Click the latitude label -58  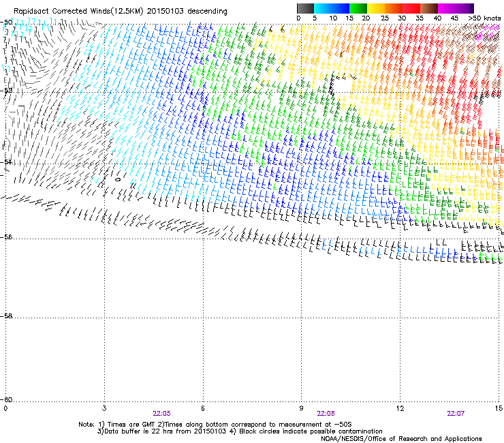pyautogui.click(x=6, y=316)
